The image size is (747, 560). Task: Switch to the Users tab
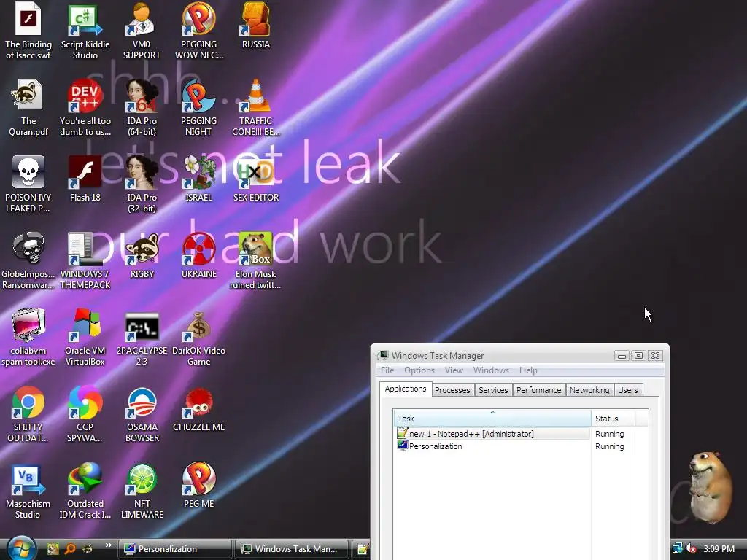click(x=627, y=390)
